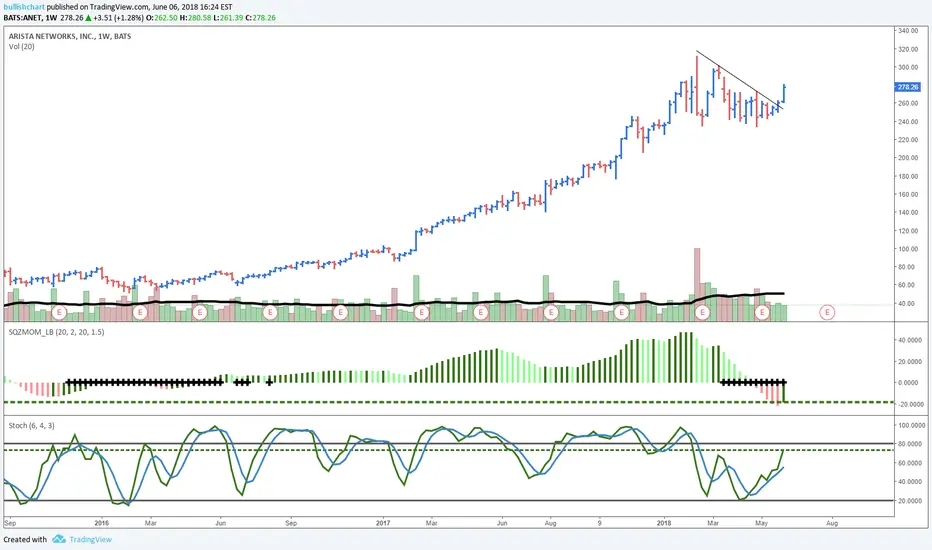Click the '320.00' price axis label
932x550 pixels.
pos(908,49)
